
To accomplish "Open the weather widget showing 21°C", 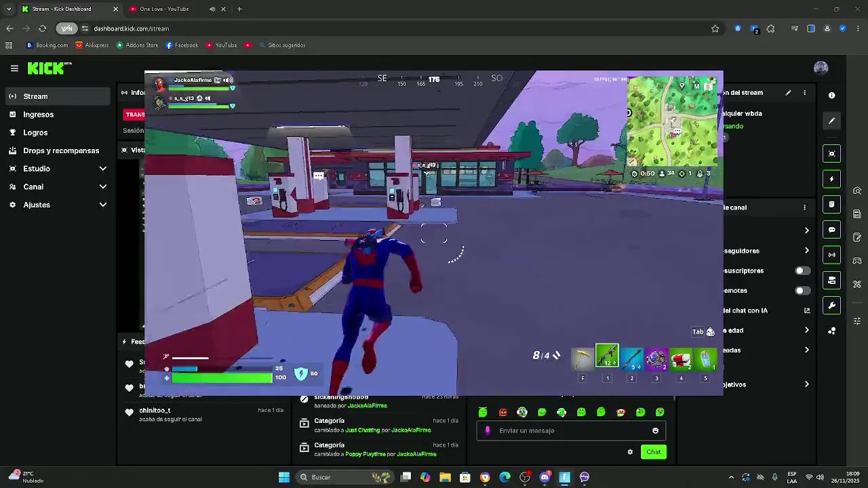I will click(x=27, y=477).
